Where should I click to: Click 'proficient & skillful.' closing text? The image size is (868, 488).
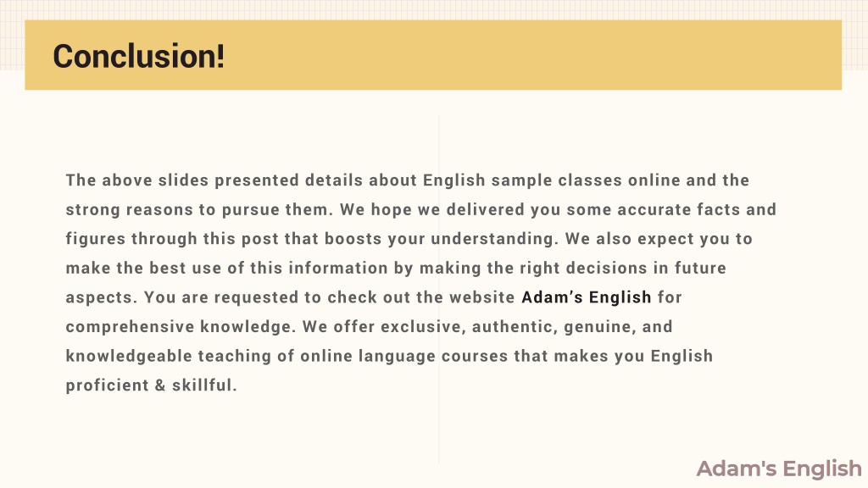point(151,385)
